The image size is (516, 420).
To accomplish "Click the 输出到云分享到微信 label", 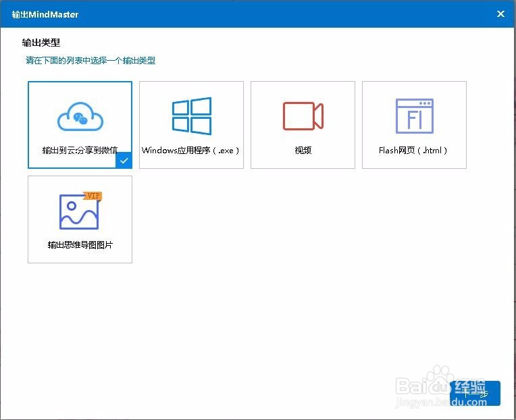I will (80, 151).
